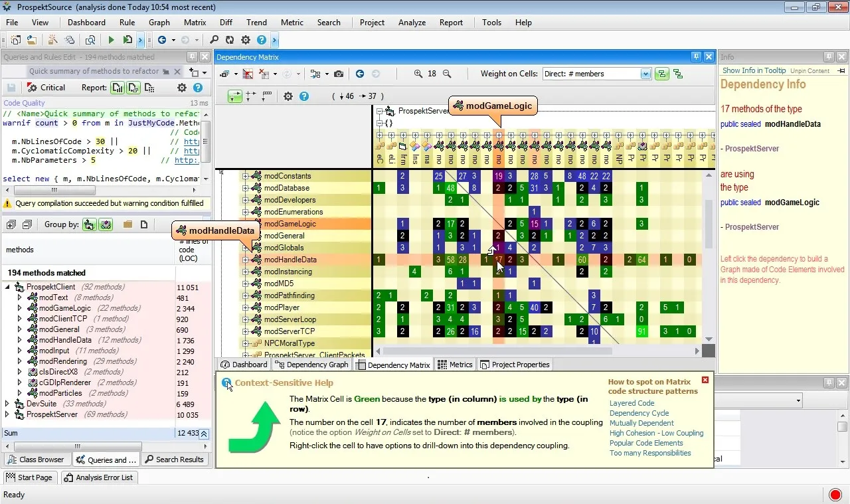Click the matrix Back arrow icon

pos(360,74)
